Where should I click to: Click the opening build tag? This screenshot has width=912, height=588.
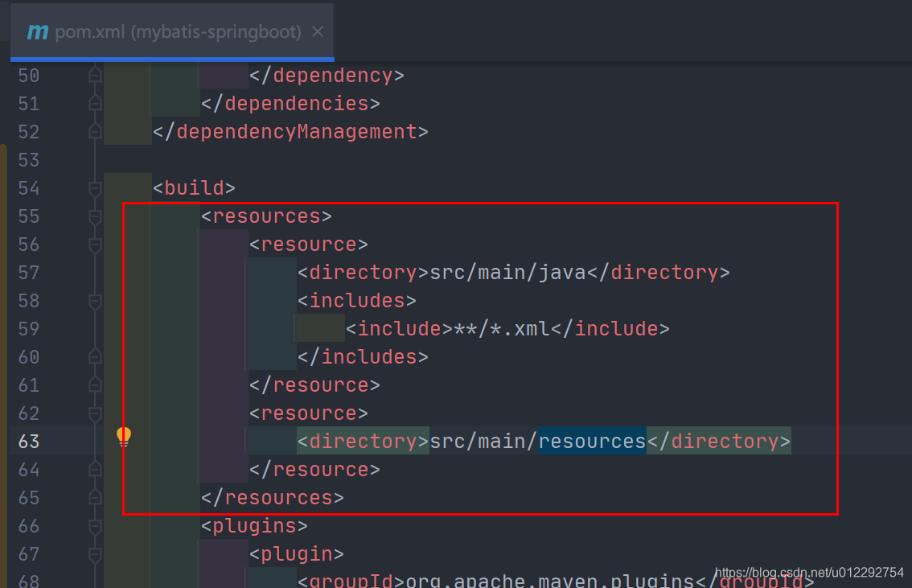(x=194, y=188)
